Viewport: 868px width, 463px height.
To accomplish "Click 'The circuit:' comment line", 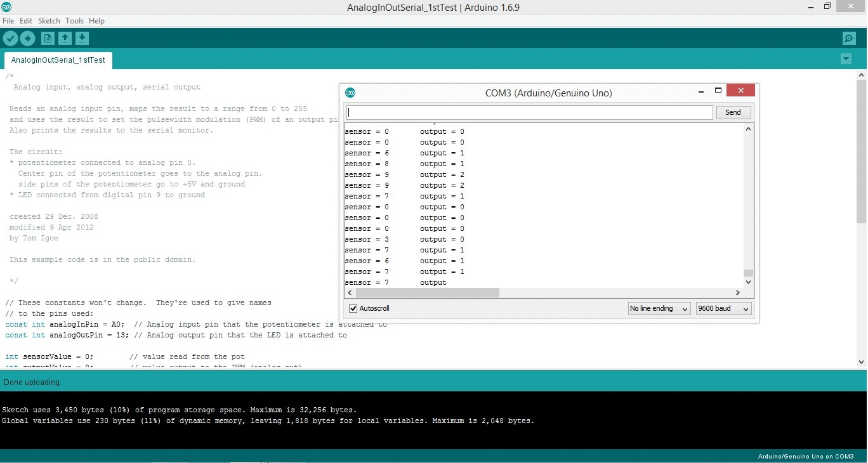I will click(x=36, y=152).
